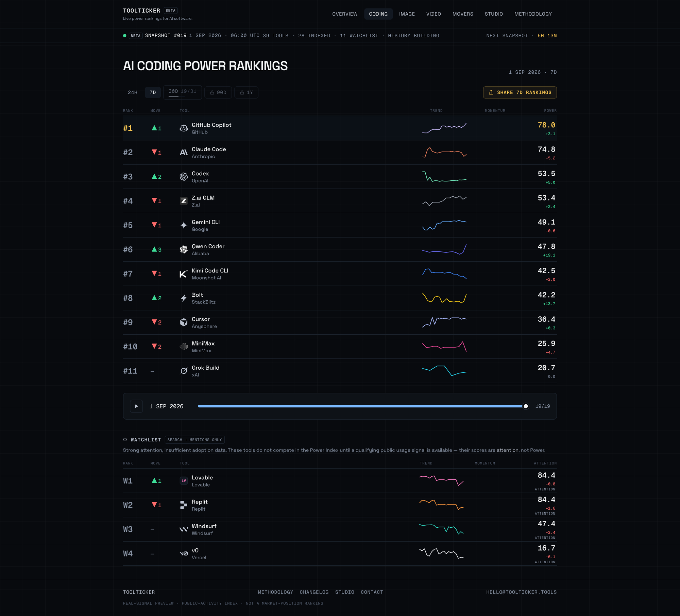This screenshot has height=616, width=680.
Task: Click the up-arrow move indicator for Qwen Coder
Action: tap(156, 250)
